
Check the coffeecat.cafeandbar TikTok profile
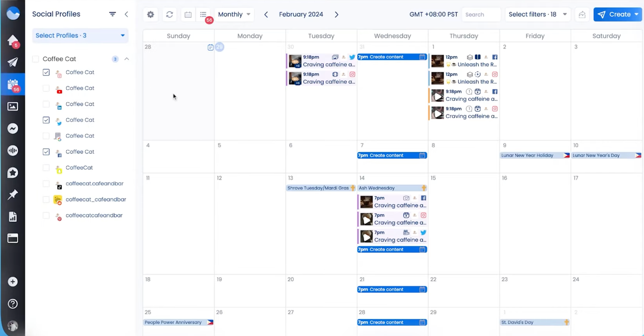click(x=46, y=184)
